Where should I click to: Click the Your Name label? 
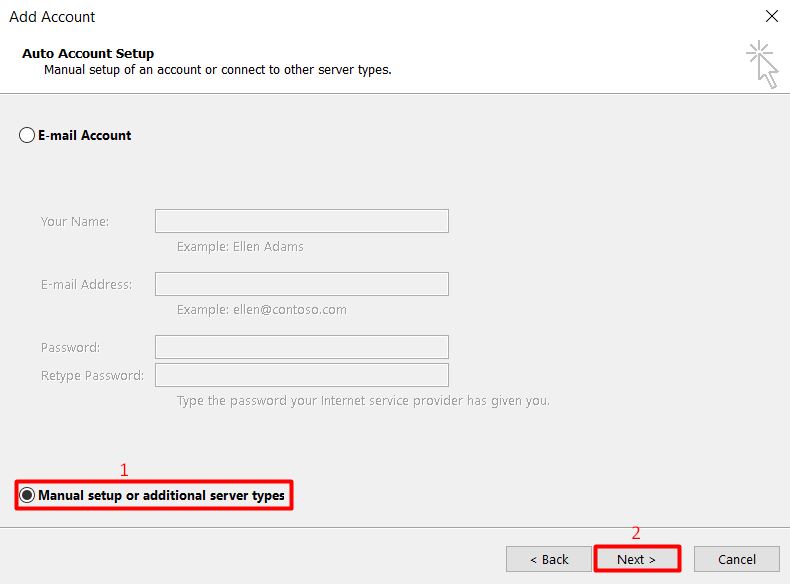tap(75, 221)
